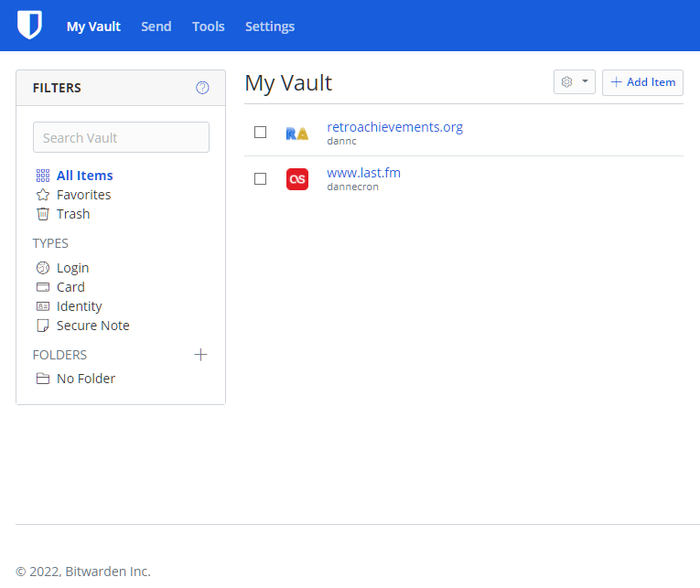Screen dimensions: 700x588
Task: Click the red last.fm site icon
Action: tap(296, 179)
